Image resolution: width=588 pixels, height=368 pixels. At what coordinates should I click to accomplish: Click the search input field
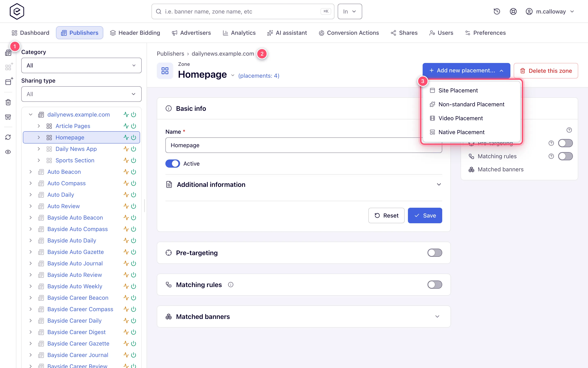[x=243, y=11]
